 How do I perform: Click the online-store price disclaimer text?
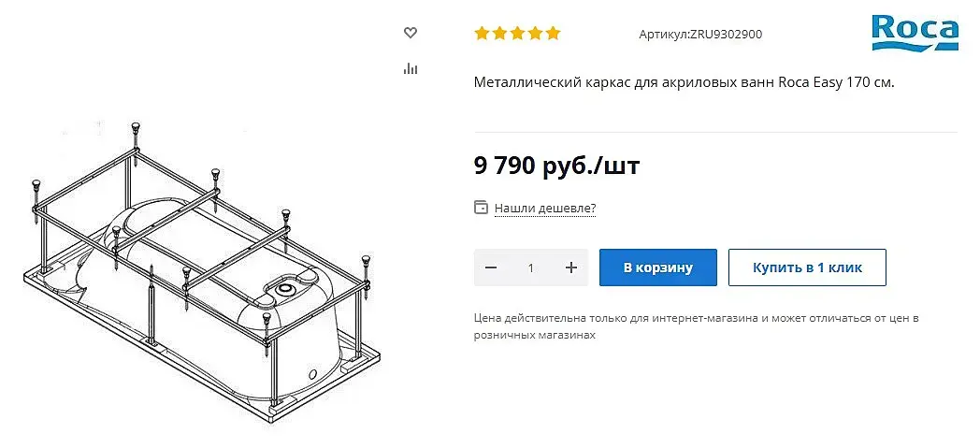[x=697, y=326]
